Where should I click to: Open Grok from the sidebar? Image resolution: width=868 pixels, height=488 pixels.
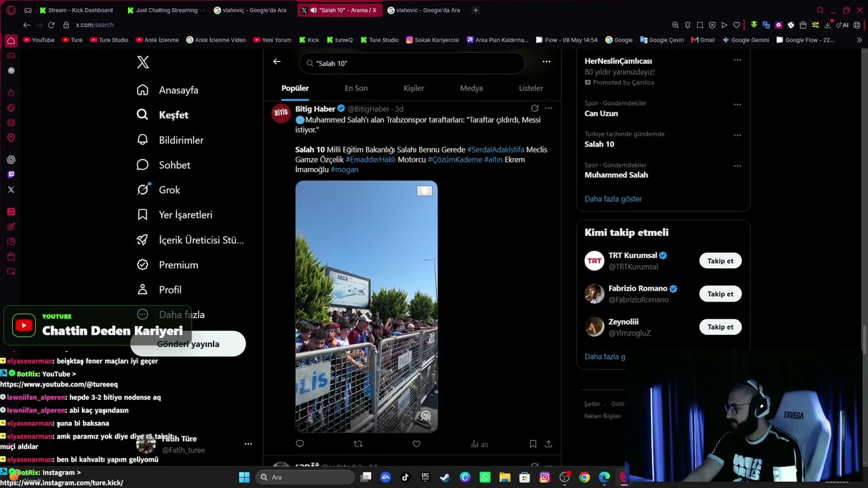pyautogui.click(x=158, y=190)
